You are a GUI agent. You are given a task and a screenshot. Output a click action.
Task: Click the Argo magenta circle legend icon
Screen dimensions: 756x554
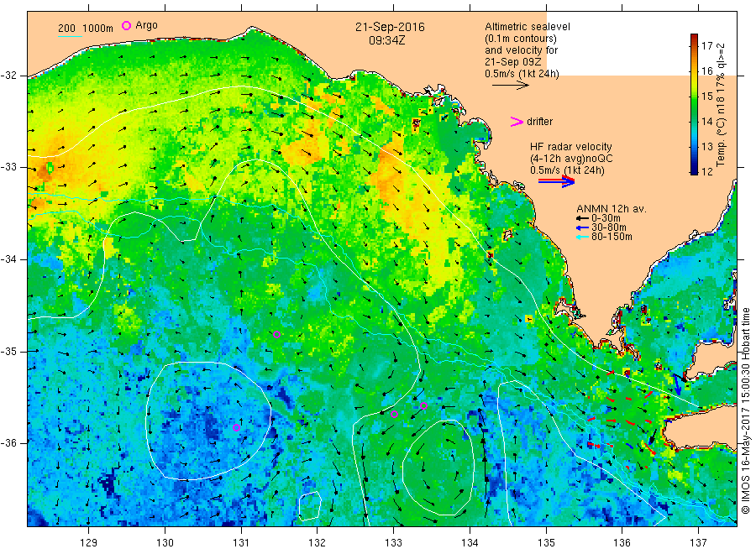[x=126, y=25]
